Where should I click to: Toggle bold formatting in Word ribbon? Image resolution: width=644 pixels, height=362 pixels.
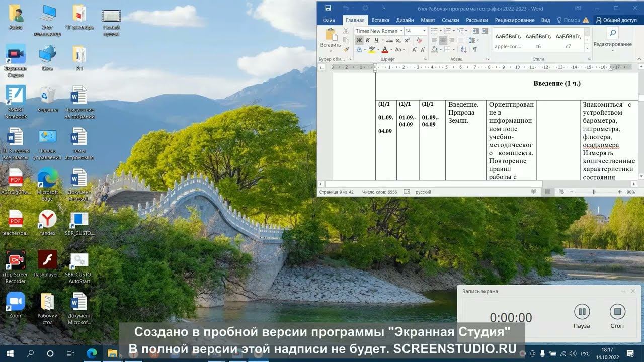point(359,40)
